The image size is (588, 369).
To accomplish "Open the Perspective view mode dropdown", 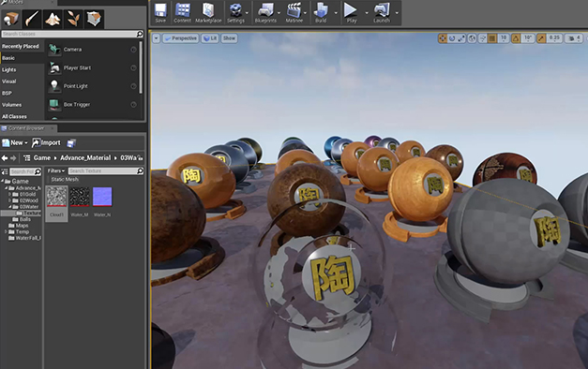I will pos(181,38).
